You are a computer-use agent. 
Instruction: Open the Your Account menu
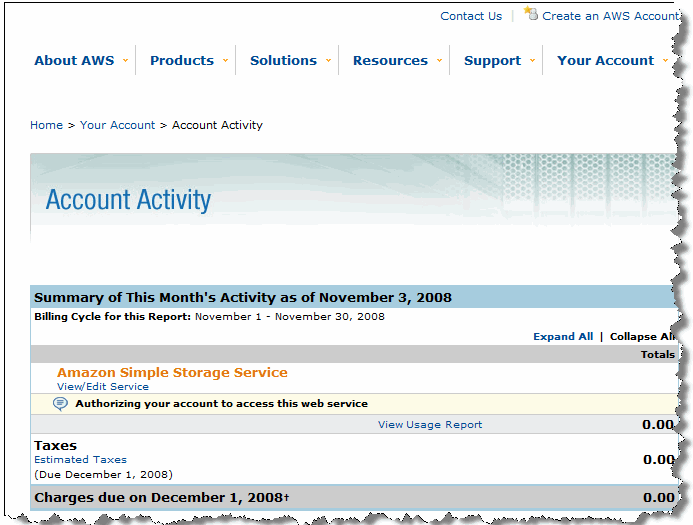pyautogui.click(x=605, y=60)
